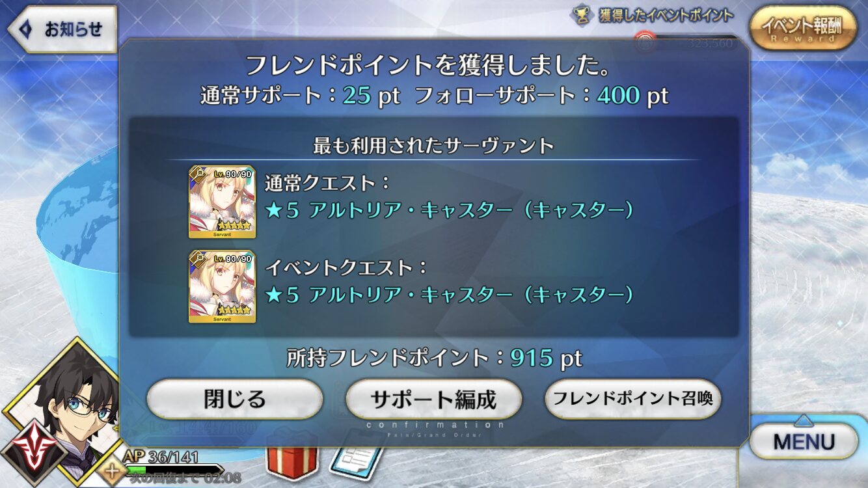868x488 pixels.
Task: Open サポート編成 support setup
Action: 433,399
